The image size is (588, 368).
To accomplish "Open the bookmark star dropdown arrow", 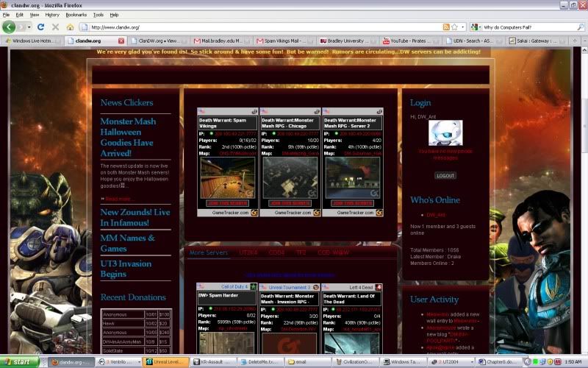I will [x=463, y=27].
